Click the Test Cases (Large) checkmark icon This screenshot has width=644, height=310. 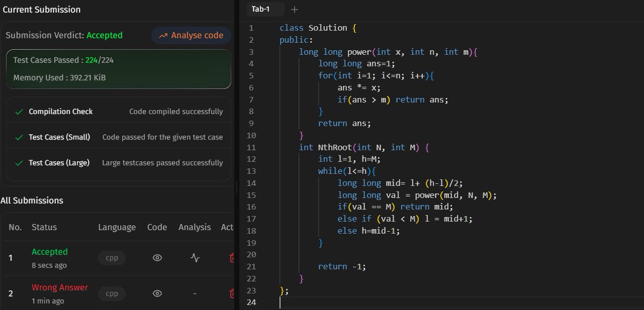click(19, 163)
